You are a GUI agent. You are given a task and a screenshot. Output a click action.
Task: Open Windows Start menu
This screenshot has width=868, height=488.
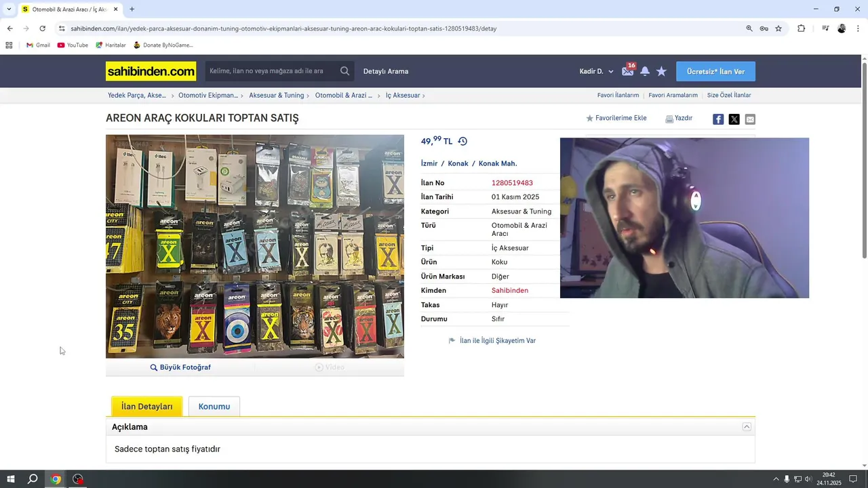(x=11, y=479)
